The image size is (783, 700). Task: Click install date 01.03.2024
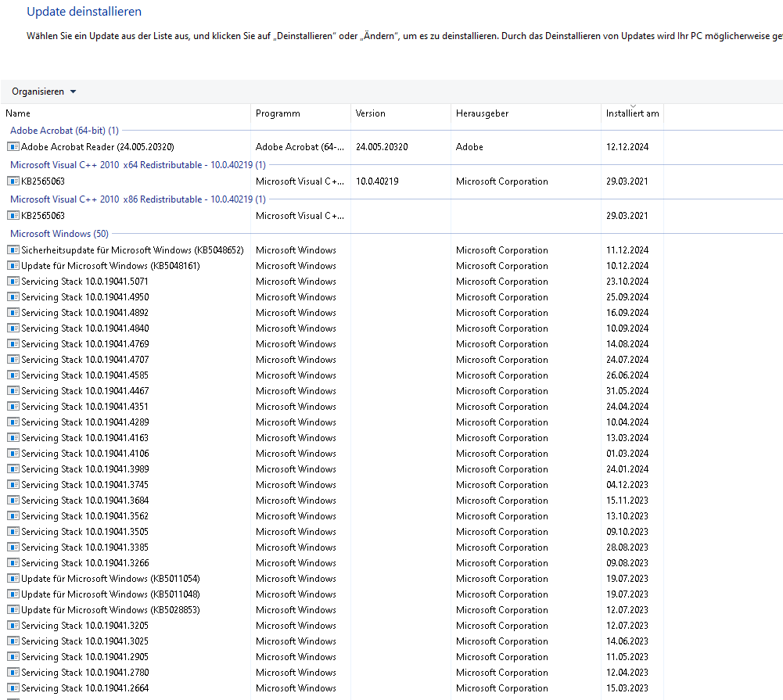click(x=627, y=454)
